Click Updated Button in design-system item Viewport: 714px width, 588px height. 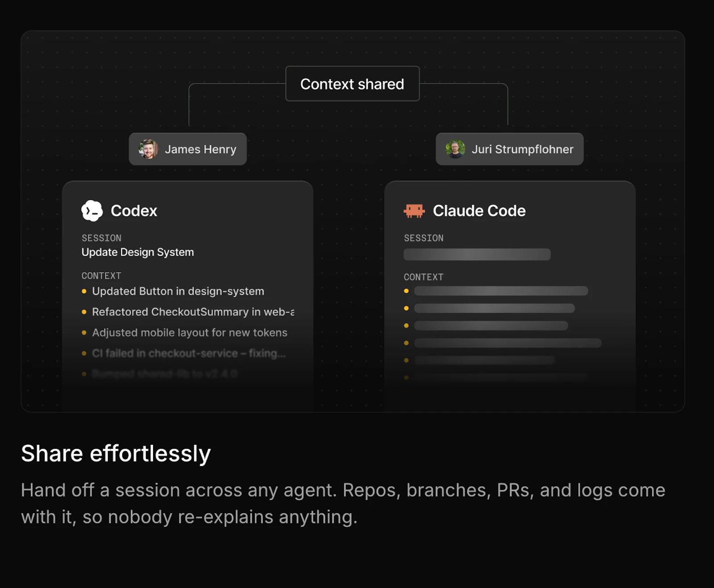pos(178,291)
